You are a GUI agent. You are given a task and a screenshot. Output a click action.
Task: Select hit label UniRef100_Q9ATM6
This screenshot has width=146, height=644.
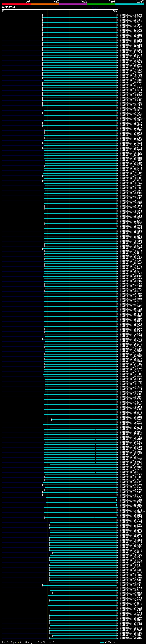tap(131, 316)
